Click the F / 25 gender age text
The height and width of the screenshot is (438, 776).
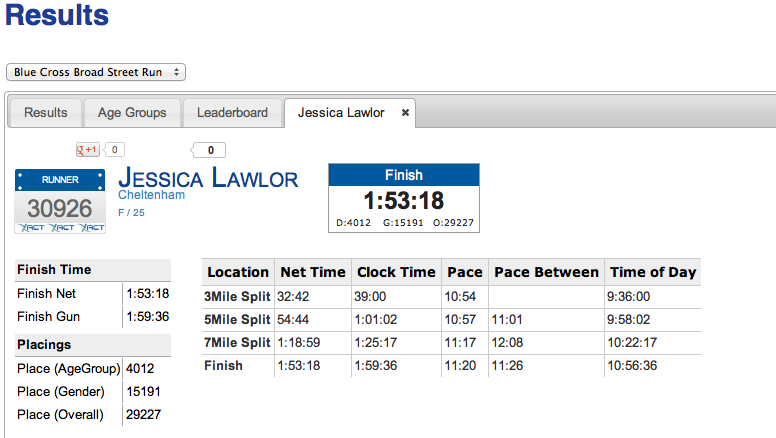point(131,212)
